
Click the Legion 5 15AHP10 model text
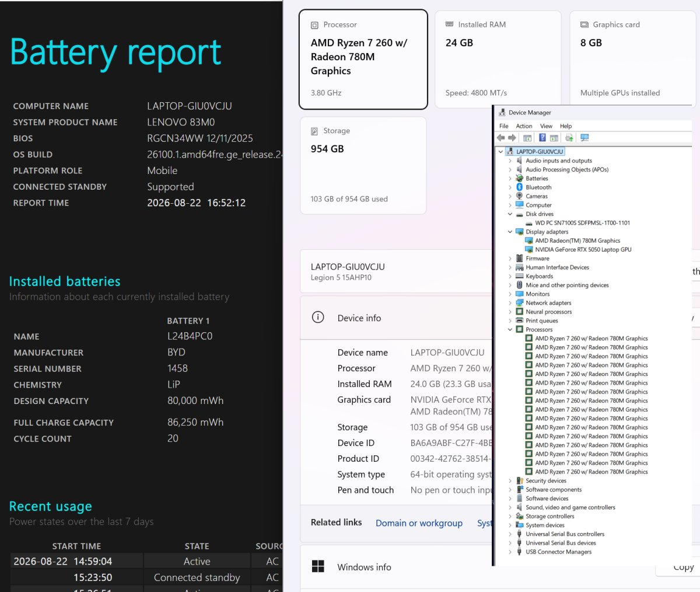click(341, 278)
